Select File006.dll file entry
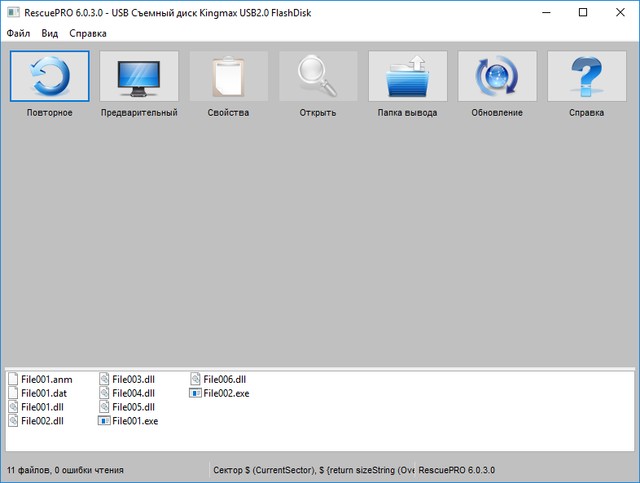The height and width of the screenshot is (483, 640). 224,380
